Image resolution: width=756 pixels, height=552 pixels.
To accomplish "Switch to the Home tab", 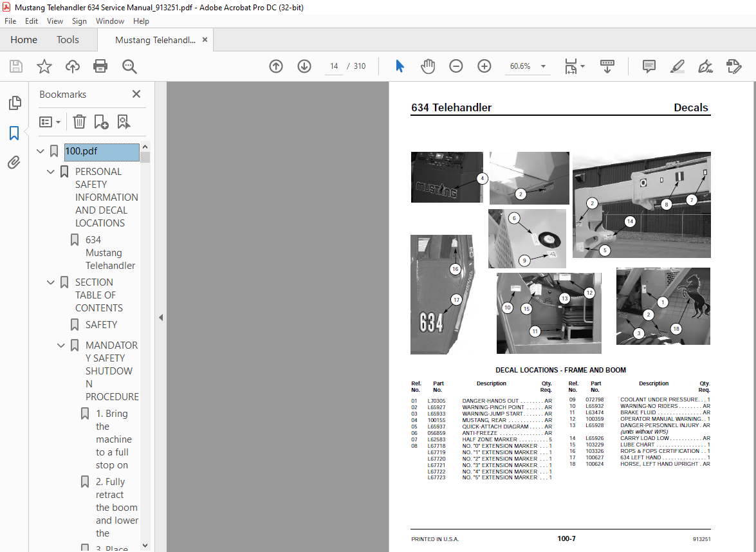I will click(24, 40).
